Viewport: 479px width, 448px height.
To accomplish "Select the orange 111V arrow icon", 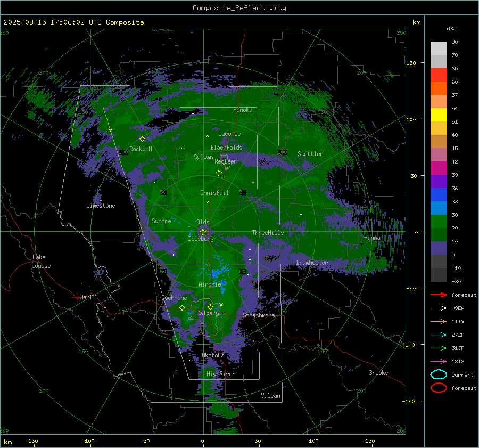I will (x=439, y=321).
